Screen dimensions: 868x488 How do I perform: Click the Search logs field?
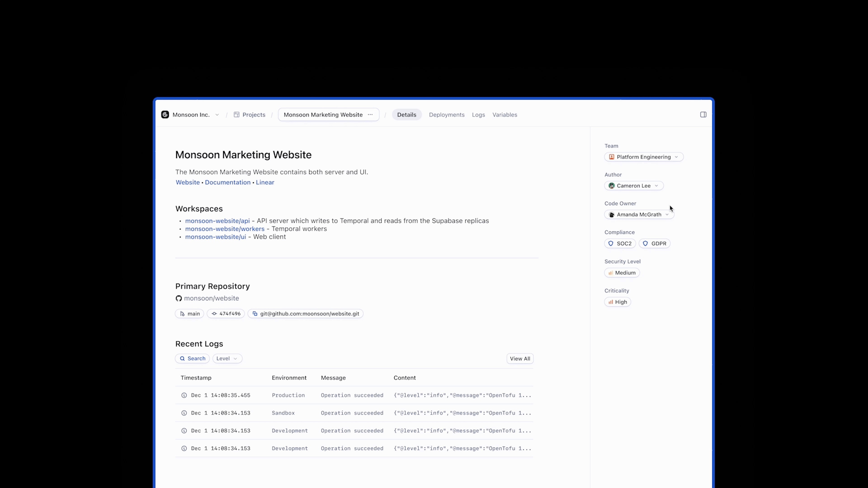pyautogui.click(x=192, y=358)
